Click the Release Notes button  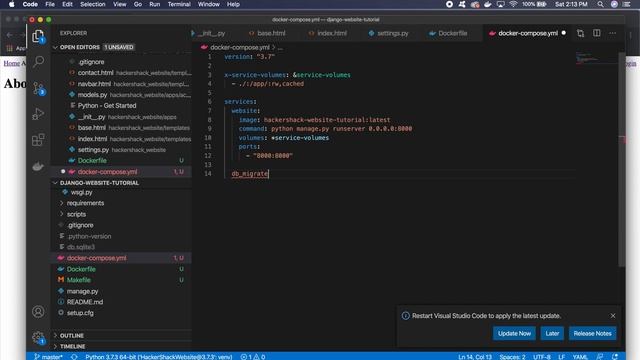(x=592, y=333)
